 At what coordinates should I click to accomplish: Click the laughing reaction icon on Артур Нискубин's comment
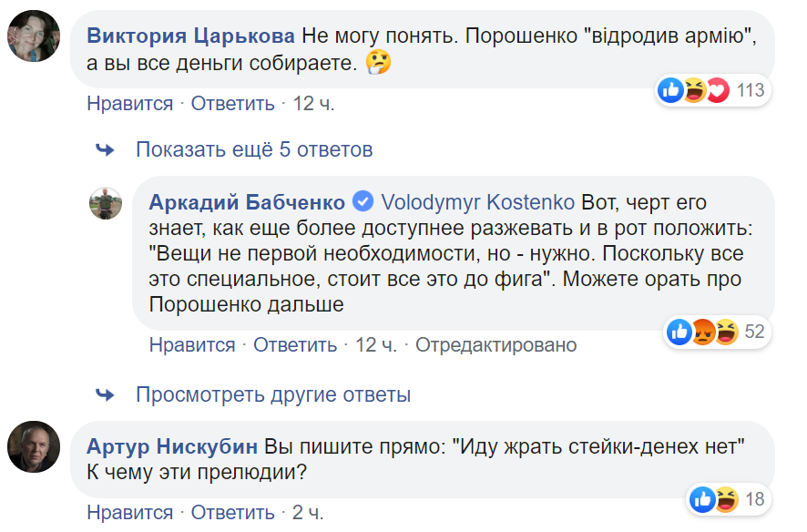[x=726, y=499]
